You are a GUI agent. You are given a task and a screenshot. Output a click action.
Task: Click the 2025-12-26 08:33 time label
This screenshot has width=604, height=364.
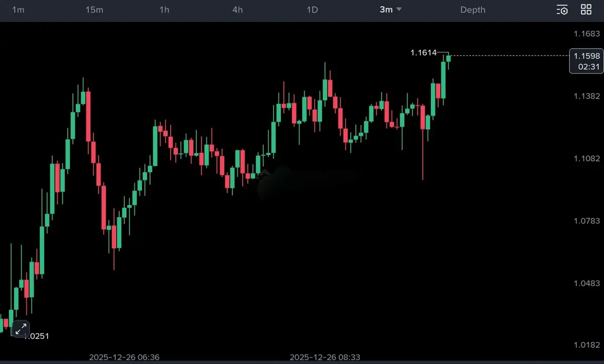325,357
